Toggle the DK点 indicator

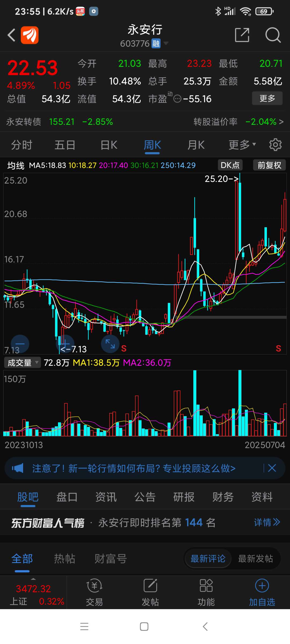pyautogui.click(x=230, y=165)
